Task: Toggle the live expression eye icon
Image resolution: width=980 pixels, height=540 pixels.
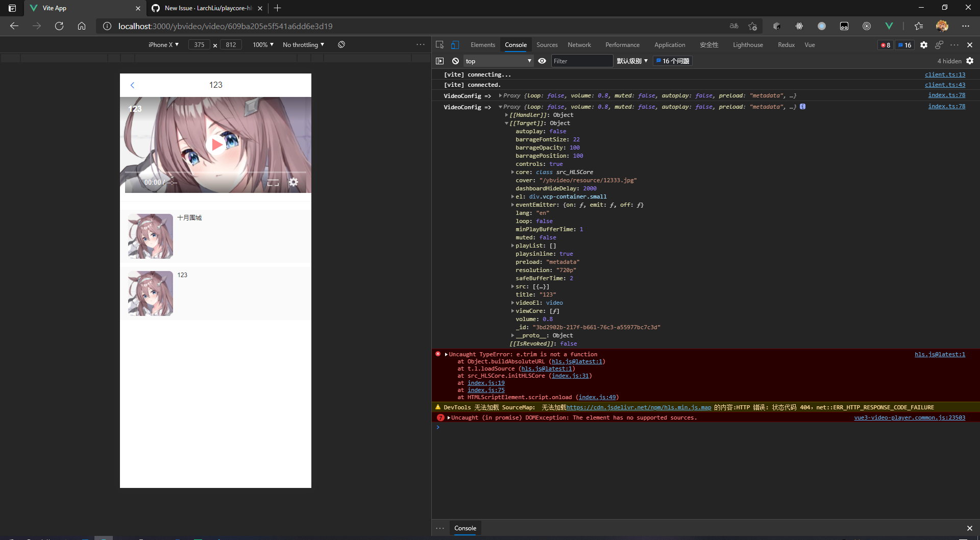Action: tap(542, 61)
